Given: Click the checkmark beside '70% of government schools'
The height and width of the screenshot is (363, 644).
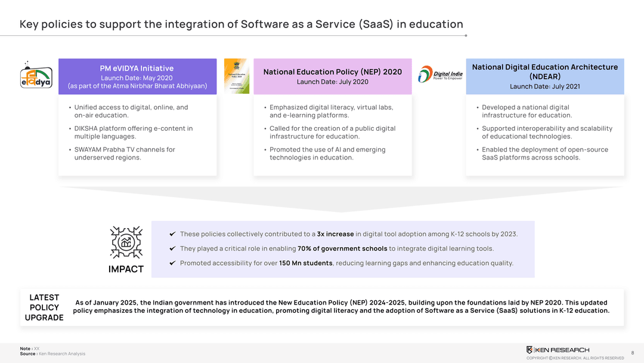Looking at the screenshot, I should [172, 249].
